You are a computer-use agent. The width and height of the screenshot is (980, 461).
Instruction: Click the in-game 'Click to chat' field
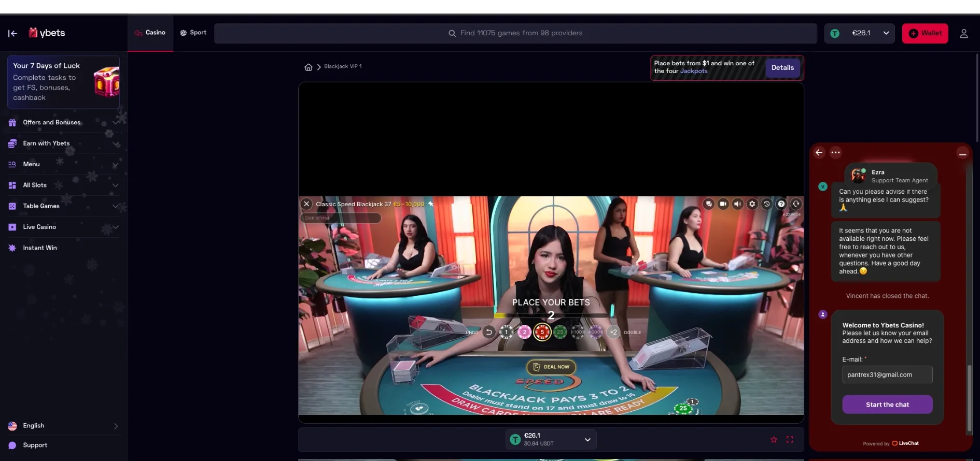pyautogui.click(x=341, y=218)
